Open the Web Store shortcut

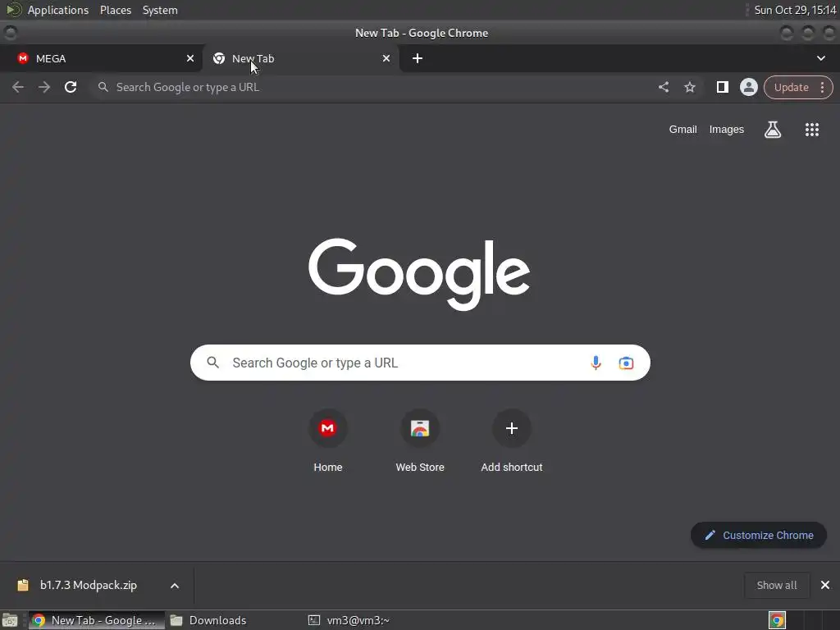[420, 442]
